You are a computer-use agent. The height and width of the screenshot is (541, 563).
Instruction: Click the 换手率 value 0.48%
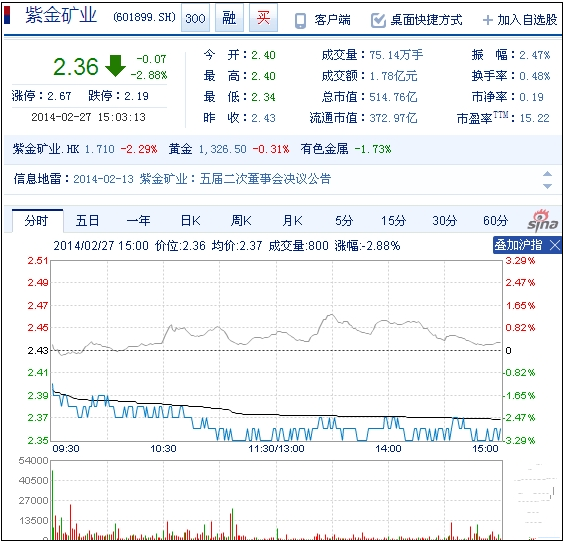pos(534,76)
